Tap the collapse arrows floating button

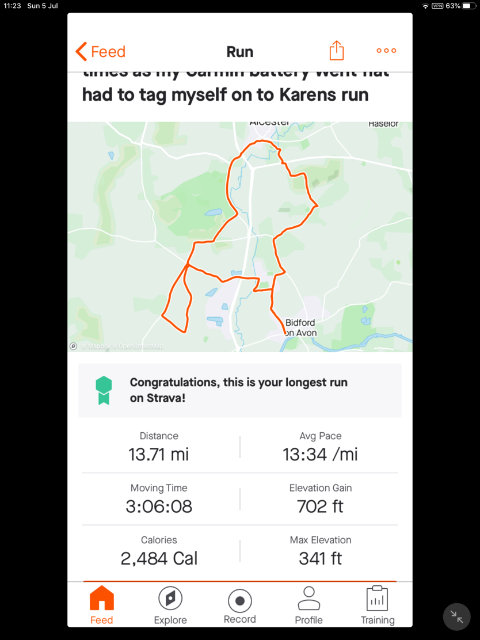click(457, 617)
